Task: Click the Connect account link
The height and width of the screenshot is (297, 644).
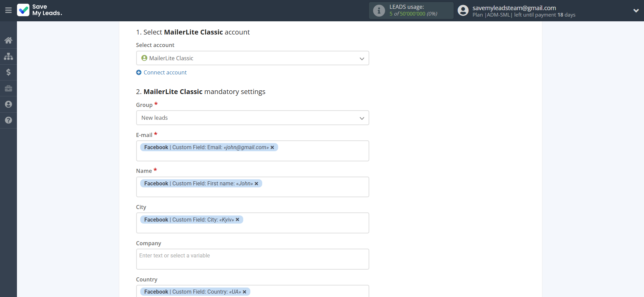Action: (x=165, y=72)
